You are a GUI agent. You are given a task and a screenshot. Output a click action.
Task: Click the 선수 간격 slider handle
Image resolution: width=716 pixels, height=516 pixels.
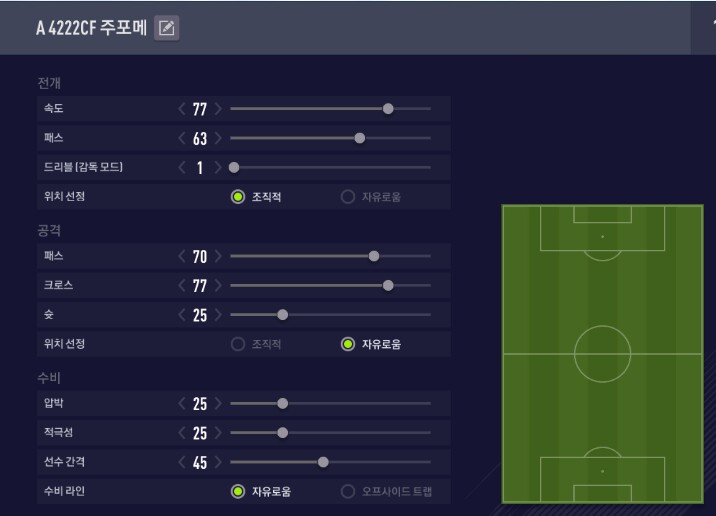(323, 462)
